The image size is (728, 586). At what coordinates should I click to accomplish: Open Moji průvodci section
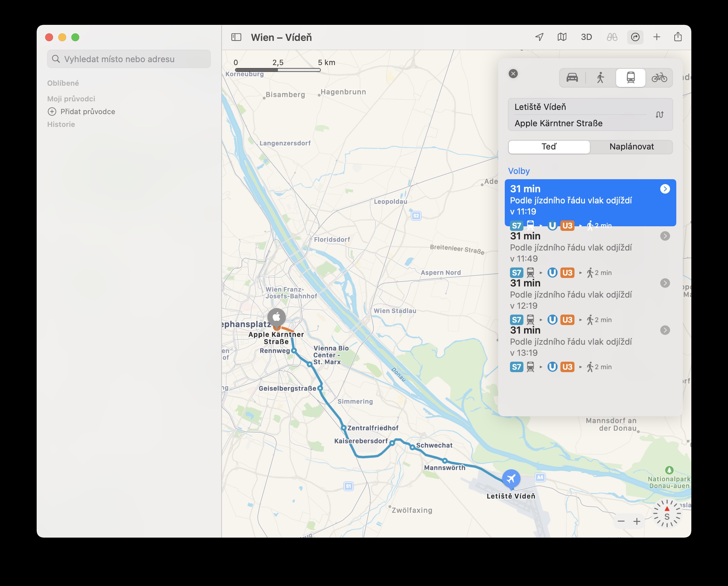point(71,98)
